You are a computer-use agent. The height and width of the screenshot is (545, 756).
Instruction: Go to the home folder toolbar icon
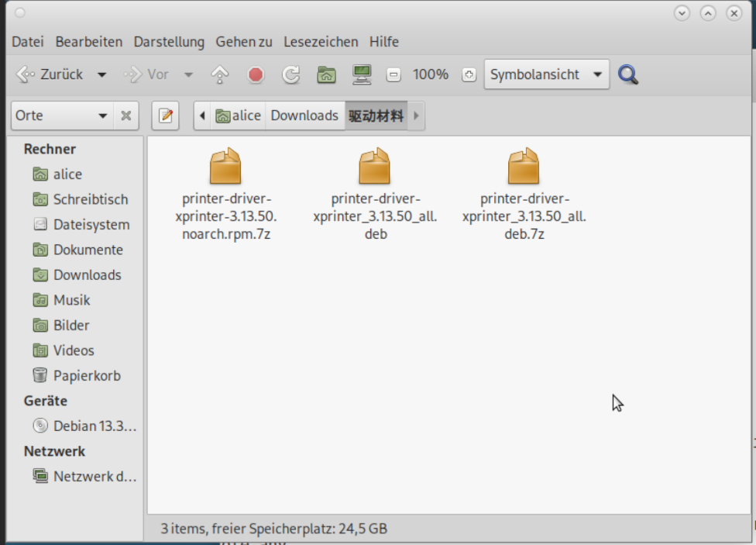326,74
